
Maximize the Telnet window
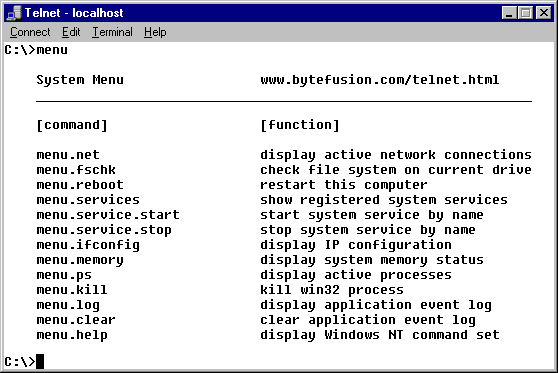[x=526, y=13]
